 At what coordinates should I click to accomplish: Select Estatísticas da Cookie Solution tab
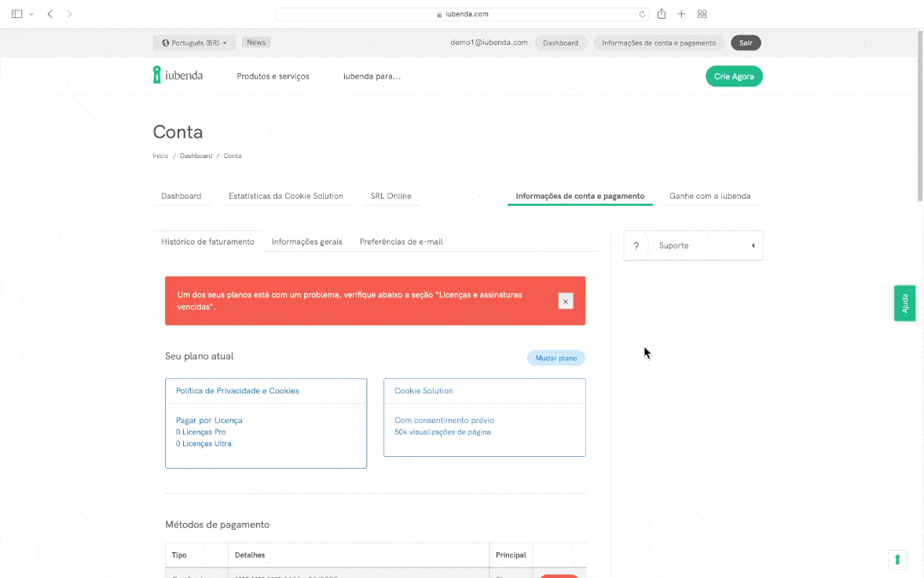285,196
